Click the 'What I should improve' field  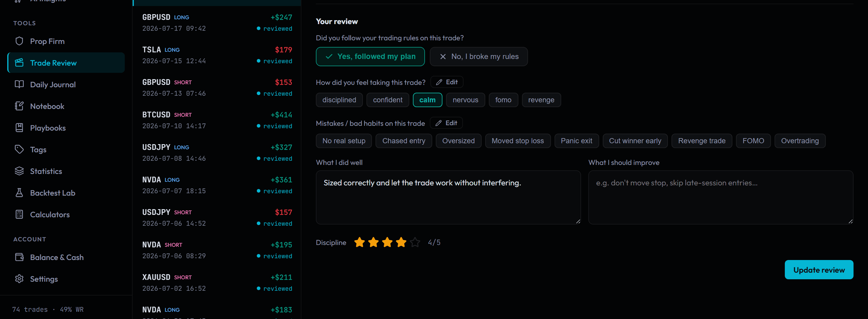click(721, 197)
